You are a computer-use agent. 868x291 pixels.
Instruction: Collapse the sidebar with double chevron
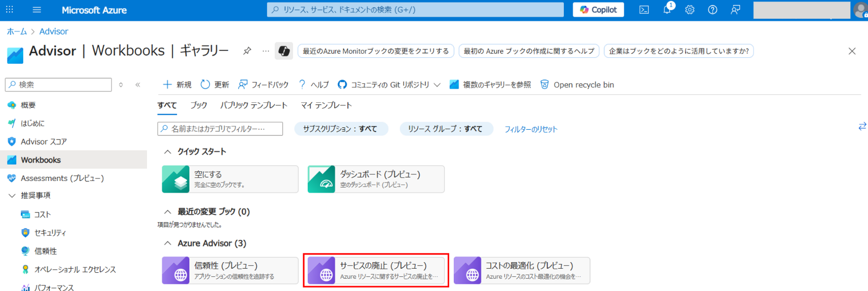pyautogui.click(x=138, y=85)
